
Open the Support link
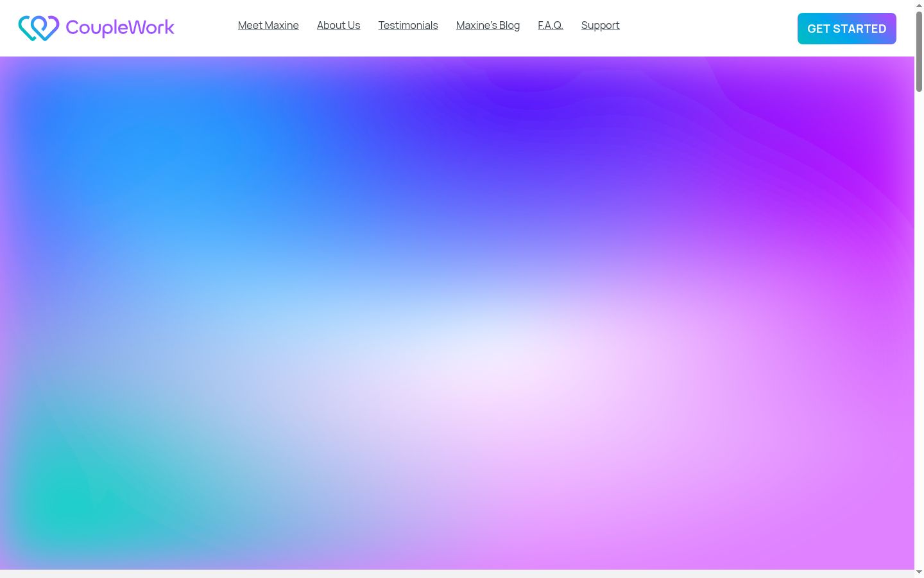[x=601, y=25]
